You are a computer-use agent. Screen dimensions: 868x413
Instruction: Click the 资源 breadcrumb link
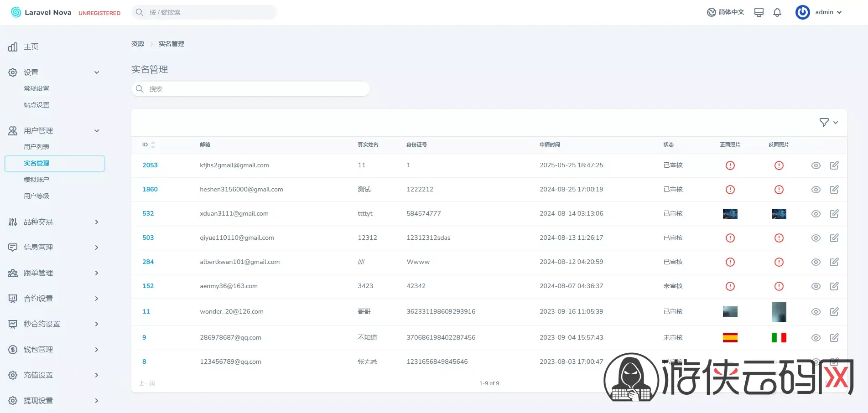[x=138, y=44]
